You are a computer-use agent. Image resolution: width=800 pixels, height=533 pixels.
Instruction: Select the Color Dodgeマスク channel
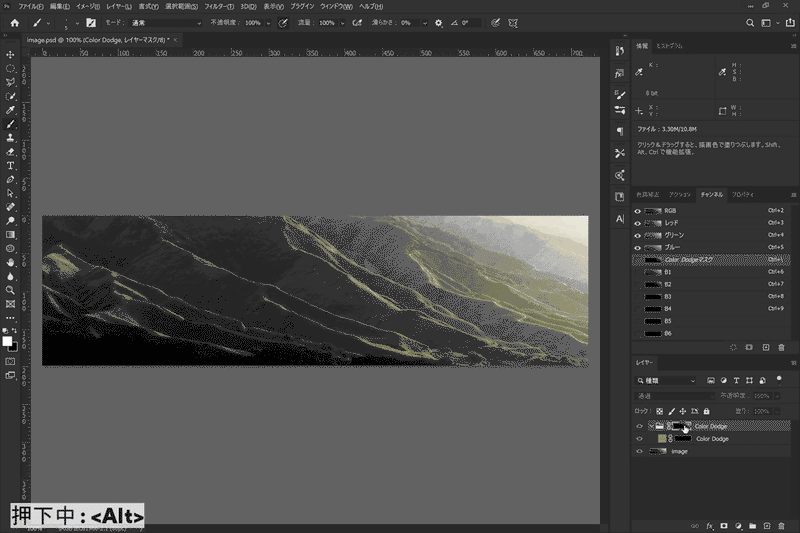(x=711, y=260)
